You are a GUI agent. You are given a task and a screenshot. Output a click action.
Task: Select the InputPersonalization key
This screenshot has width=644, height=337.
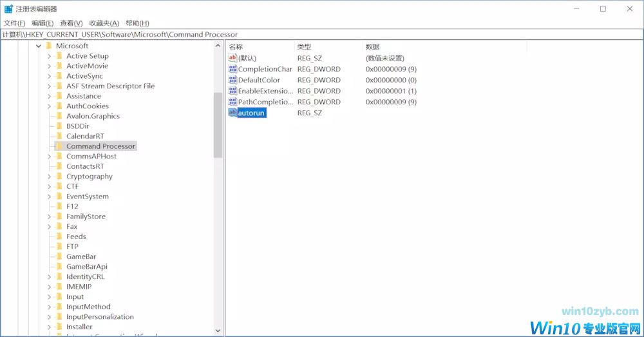(100, 317)
